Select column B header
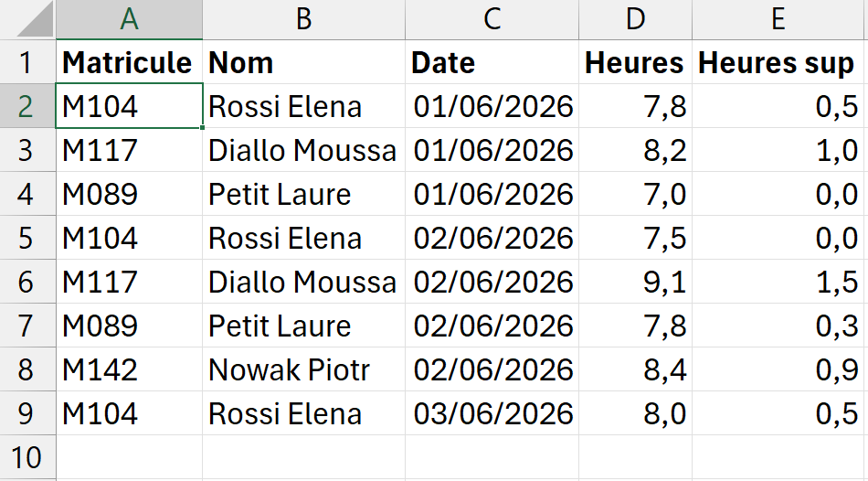This screenshot has height=481, width=868. point(304,19)
